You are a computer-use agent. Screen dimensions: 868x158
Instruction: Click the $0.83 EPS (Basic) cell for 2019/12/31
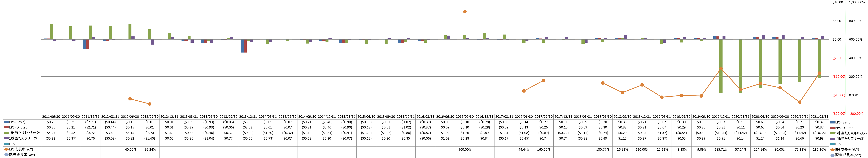pos(721,122)
